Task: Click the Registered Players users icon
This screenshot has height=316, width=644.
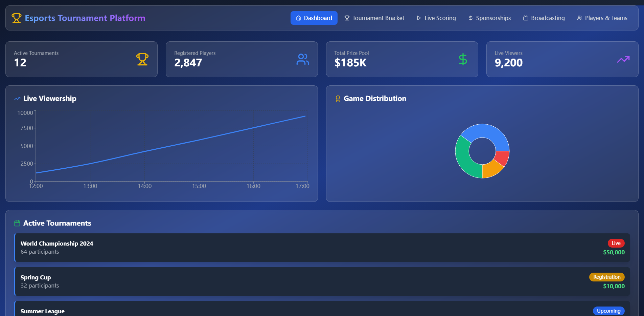Action: [x=302, y=59]
